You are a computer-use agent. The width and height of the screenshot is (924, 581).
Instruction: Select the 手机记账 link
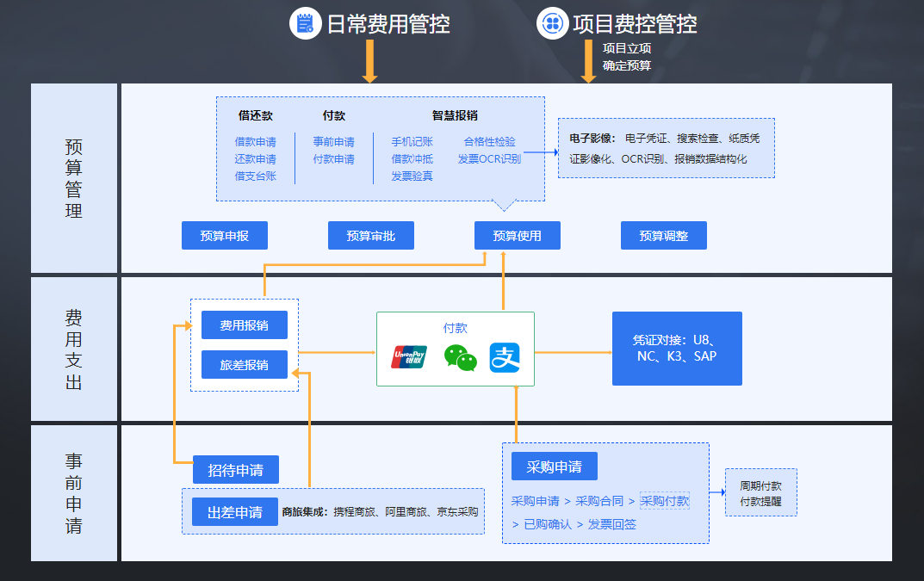(x=412, y=142)
